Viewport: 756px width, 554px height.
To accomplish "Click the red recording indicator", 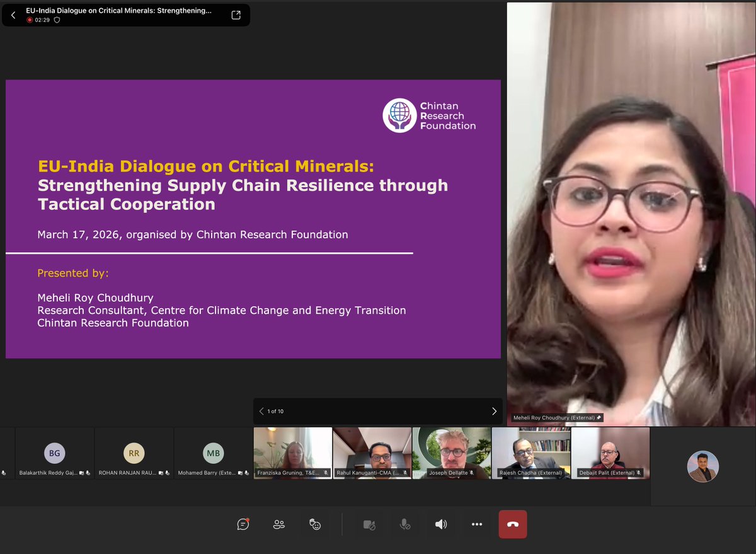I will click(x=30, y=20).
